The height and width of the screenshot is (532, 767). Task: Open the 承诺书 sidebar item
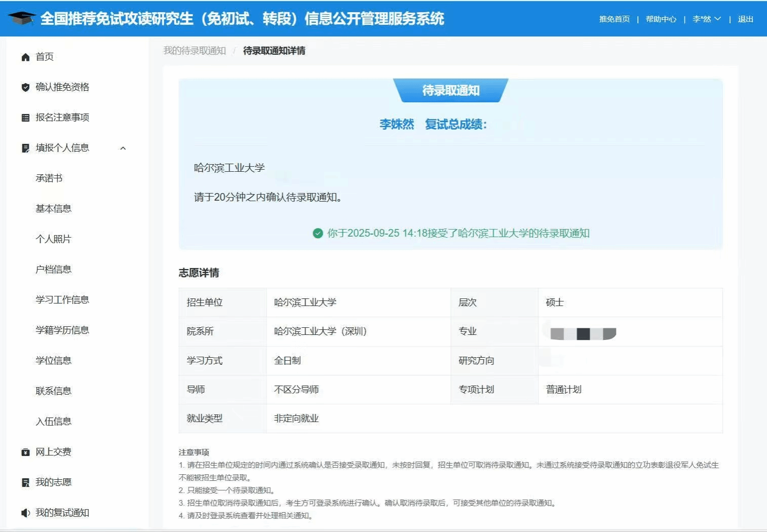click(49, 178)
